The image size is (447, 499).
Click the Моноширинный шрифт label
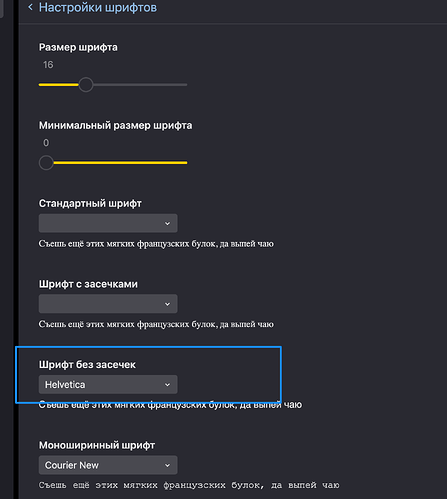click(97, 445)
